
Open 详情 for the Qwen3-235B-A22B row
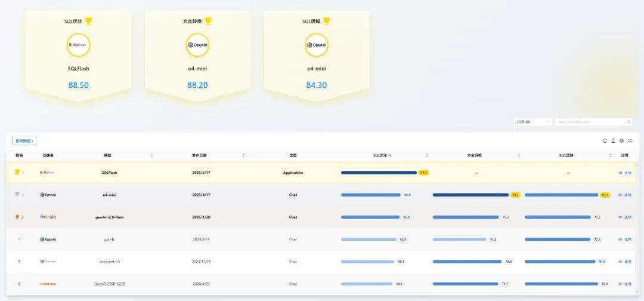[625, 284]
